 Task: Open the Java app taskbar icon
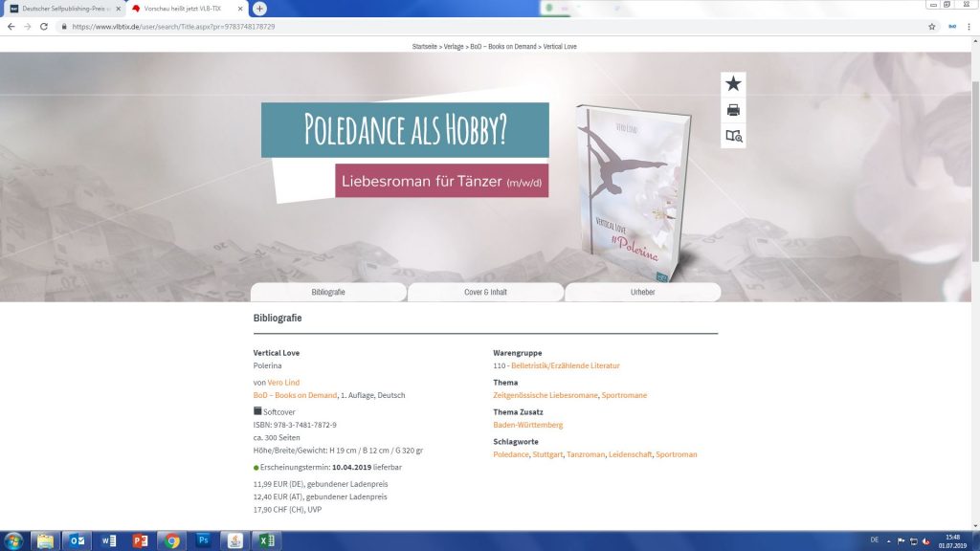coord(235,541)
